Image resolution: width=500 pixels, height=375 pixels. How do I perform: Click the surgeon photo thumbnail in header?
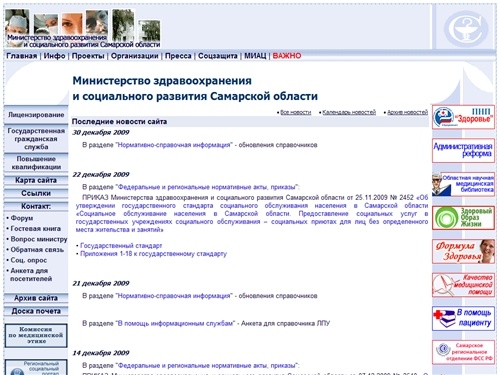click(17, 22)
